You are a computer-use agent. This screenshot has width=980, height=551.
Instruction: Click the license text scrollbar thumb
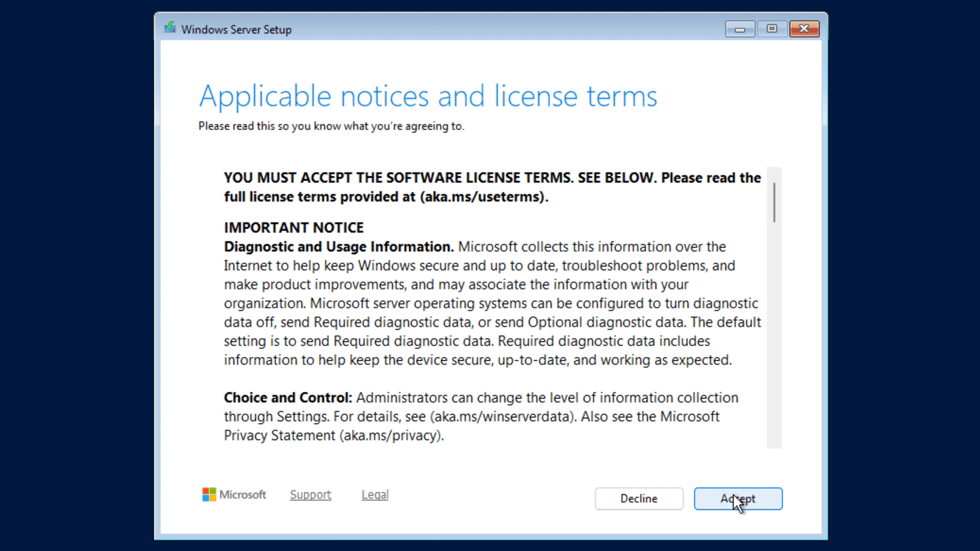tap(774, 202)
